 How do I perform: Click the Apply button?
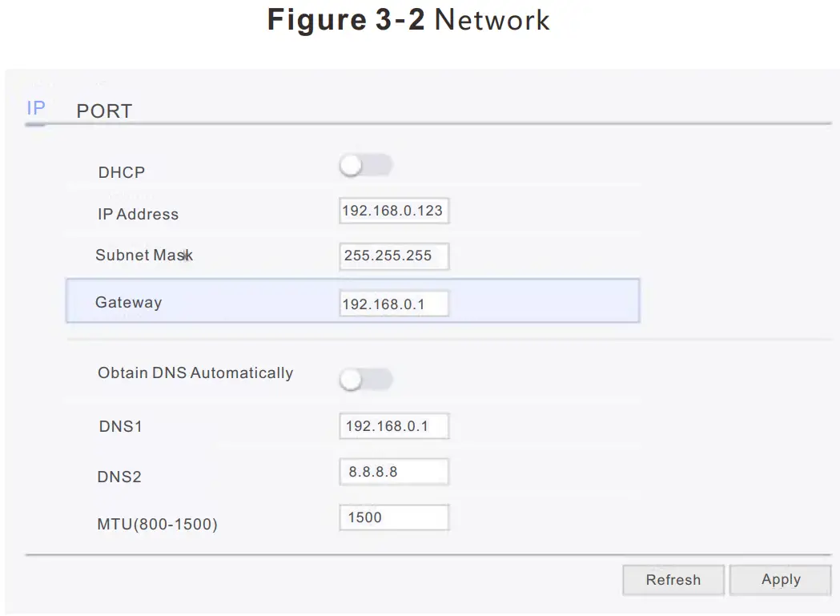pos(780,580)
